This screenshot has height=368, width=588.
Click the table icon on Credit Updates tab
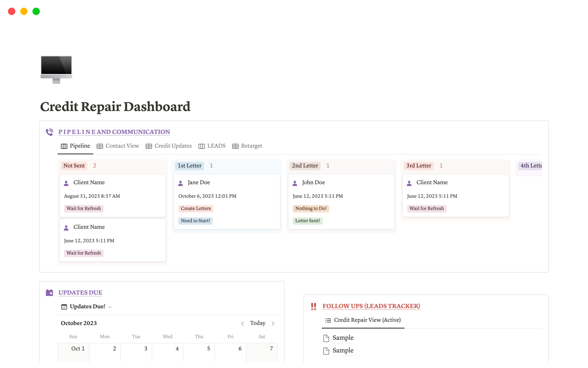click(149, 146)
